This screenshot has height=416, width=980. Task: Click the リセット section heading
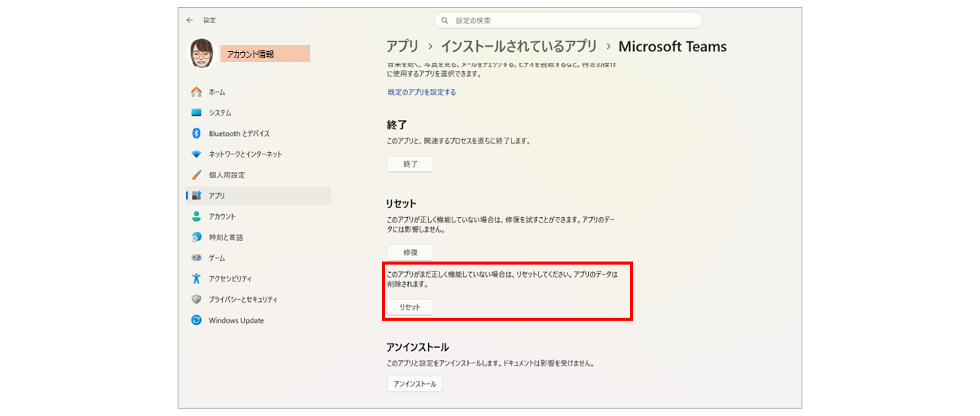coord(402,203)
